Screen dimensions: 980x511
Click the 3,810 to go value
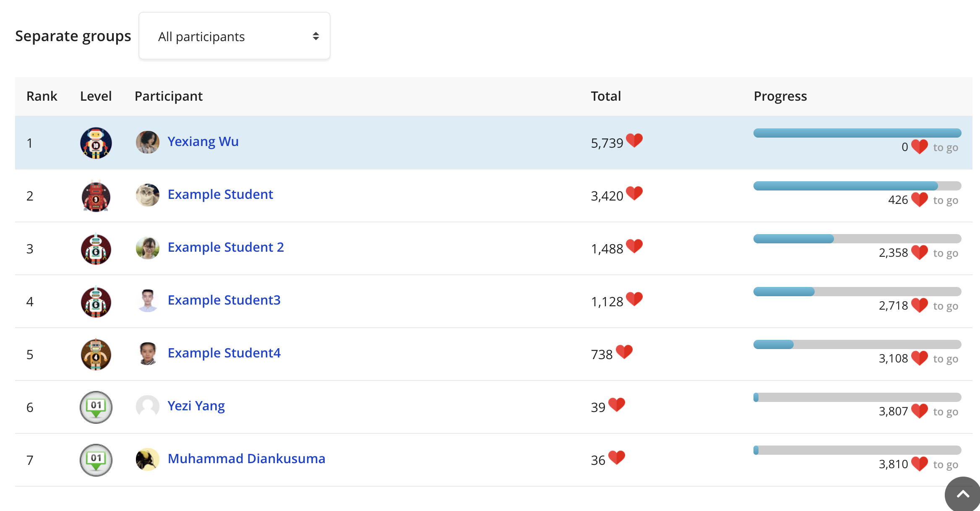tap(894, 464)
